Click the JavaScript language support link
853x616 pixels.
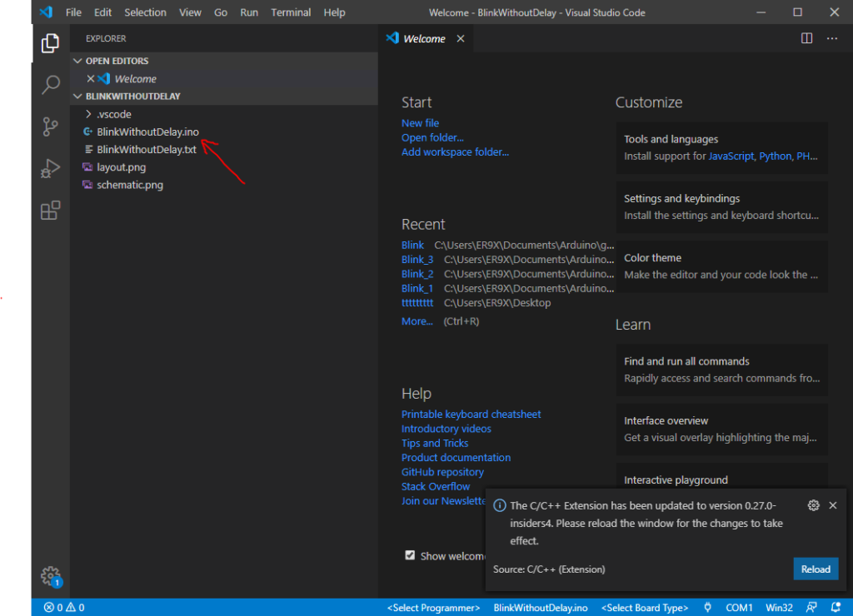point(731,156)
